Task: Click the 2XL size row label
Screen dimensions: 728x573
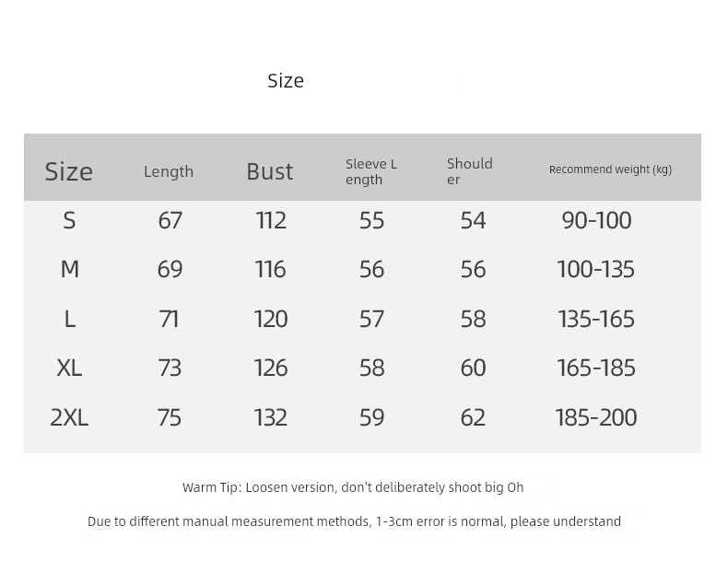Action: (69, 417)
